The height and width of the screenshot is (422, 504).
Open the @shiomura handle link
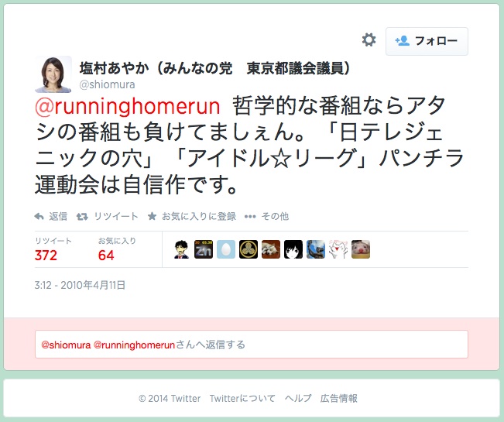click(x=107, y=84)
